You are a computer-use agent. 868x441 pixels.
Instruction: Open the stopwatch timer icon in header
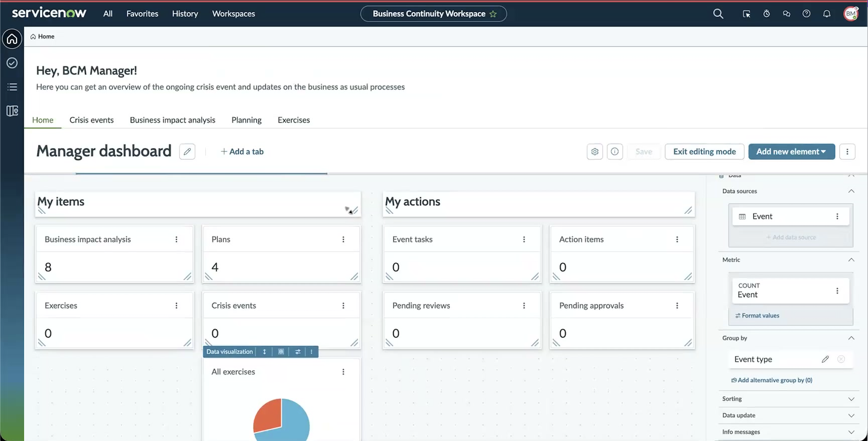pyautogui.click(x=766, y=14)
